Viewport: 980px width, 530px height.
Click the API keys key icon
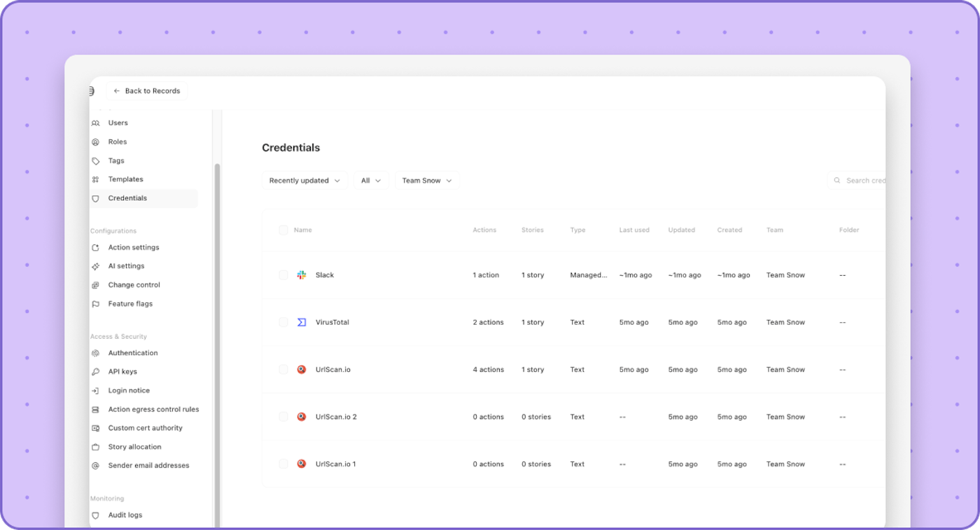coord(96,372)
